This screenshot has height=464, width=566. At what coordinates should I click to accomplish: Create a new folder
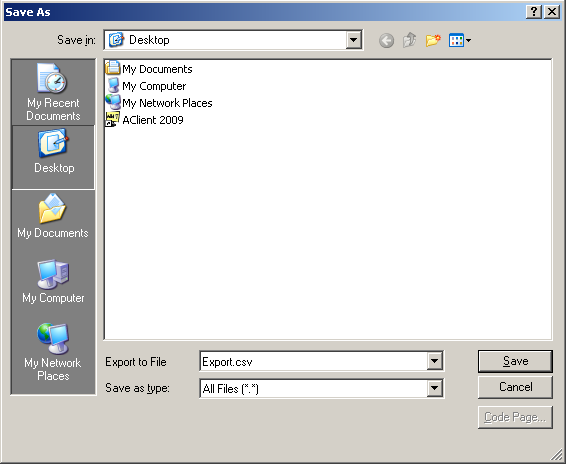point(433,40)
